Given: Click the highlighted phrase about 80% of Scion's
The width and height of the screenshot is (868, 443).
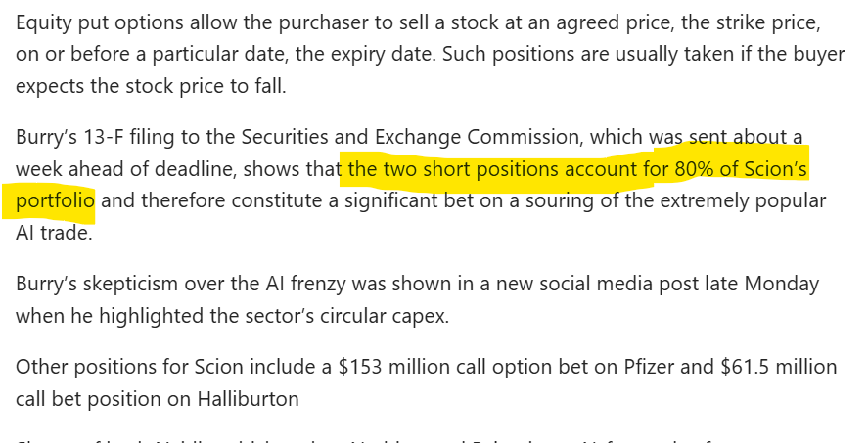Looking at the screenshot, I should [x=577, y=169].
